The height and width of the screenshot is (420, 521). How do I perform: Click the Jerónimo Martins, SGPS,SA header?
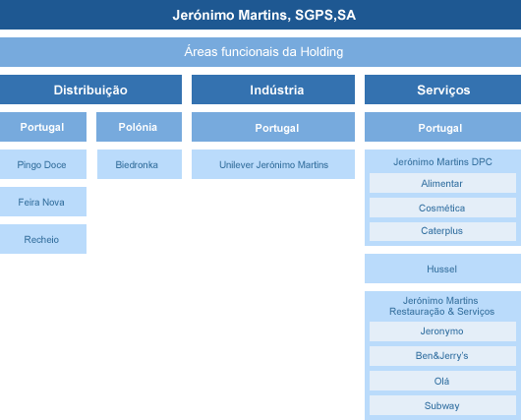pyautogui.click(x=260, y=15)
